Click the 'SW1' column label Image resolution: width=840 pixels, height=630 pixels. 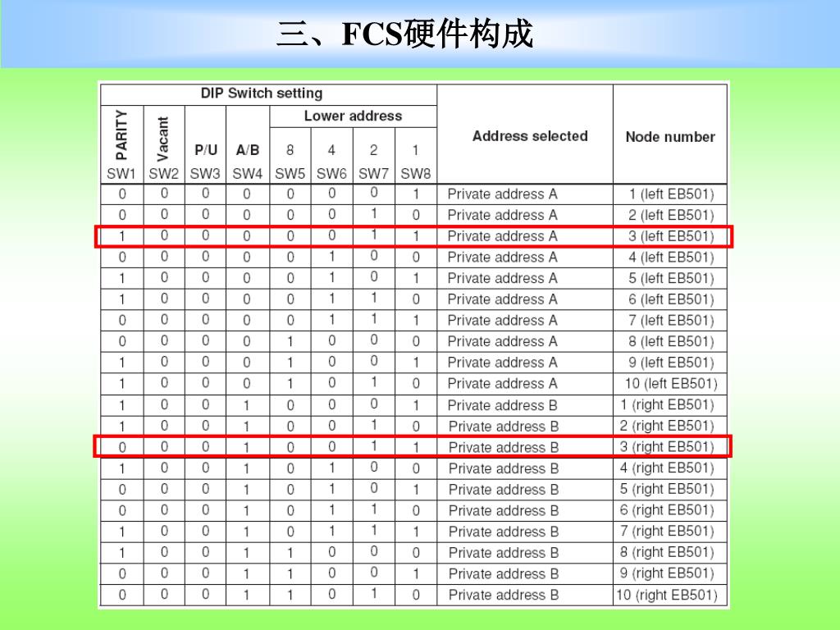121,174
